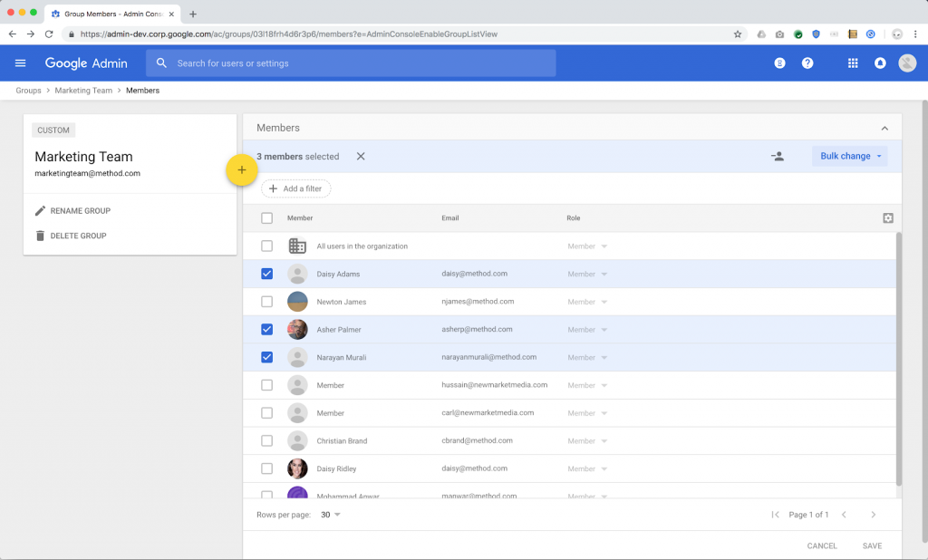Open the Google apps grid launcher
The height and width of the screenshot is (560, 928).
click(x=852, y=63)
